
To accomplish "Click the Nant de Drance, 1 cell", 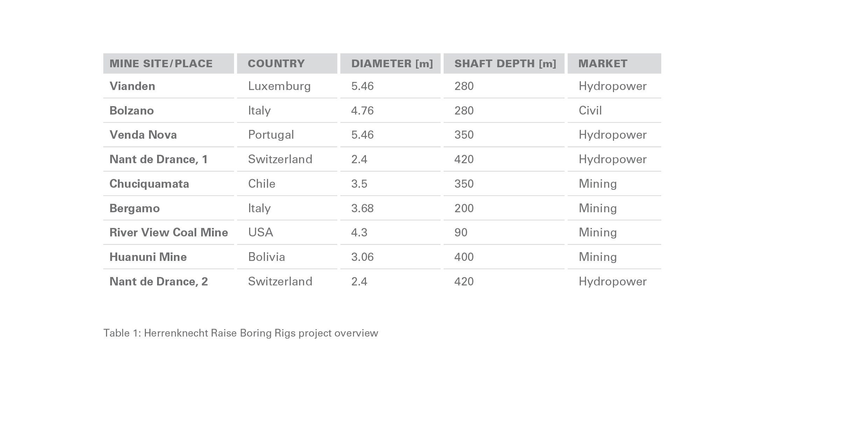I will point(158,159).
